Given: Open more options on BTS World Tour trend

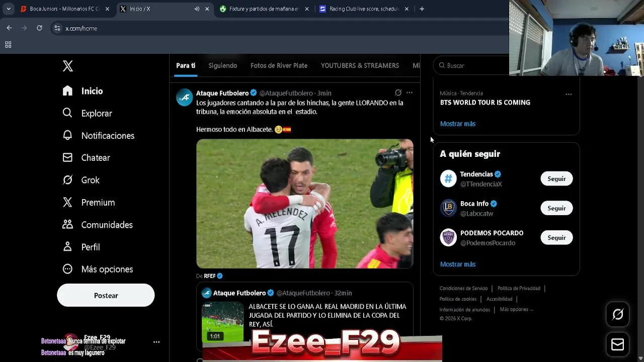Looking at the screenshot, I should (x=569, y=94).
